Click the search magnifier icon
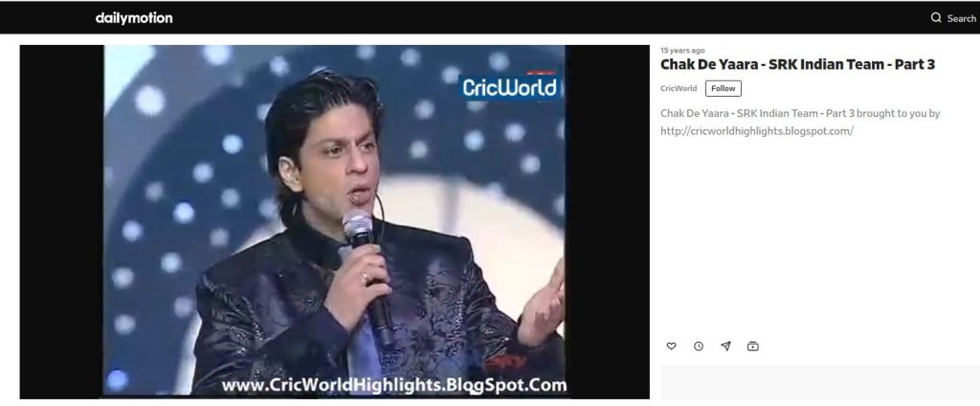Image resolution: width=980 pixels, height=406 pixels. click(936, 17)
